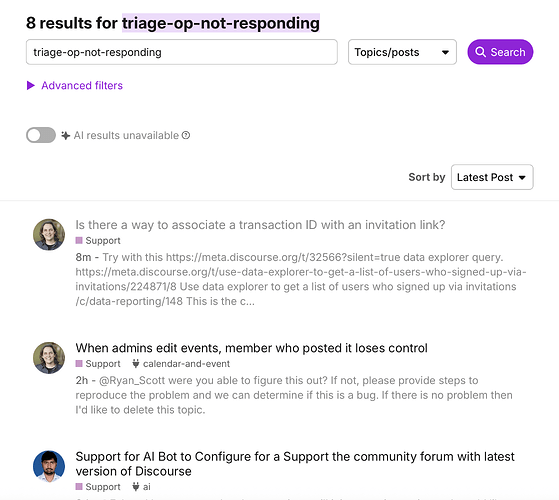
Task: Click the plug icon beside calendar-and-event tag
Action: point(135,364)
